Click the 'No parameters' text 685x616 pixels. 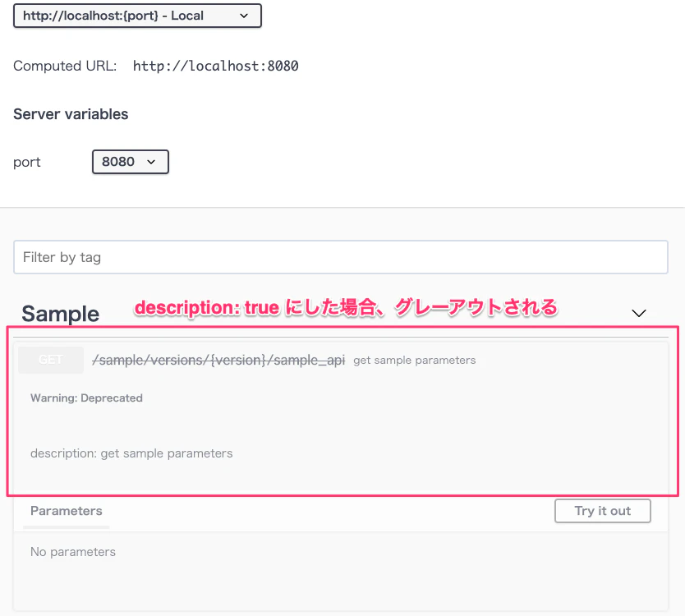[73, 552]
